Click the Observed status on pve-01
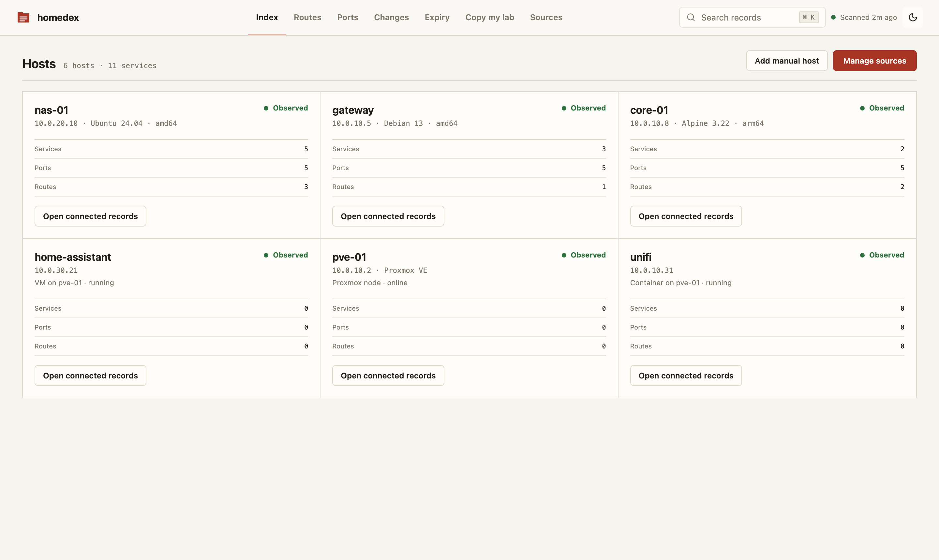 (x=584, y=255)
